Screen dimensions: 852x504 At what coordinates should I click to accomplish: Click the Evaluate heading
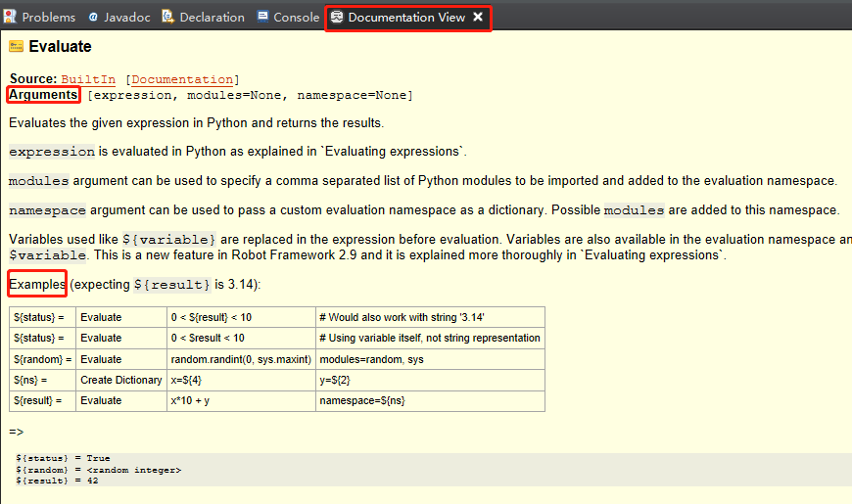pyautogui.click(x=60, y=47)
